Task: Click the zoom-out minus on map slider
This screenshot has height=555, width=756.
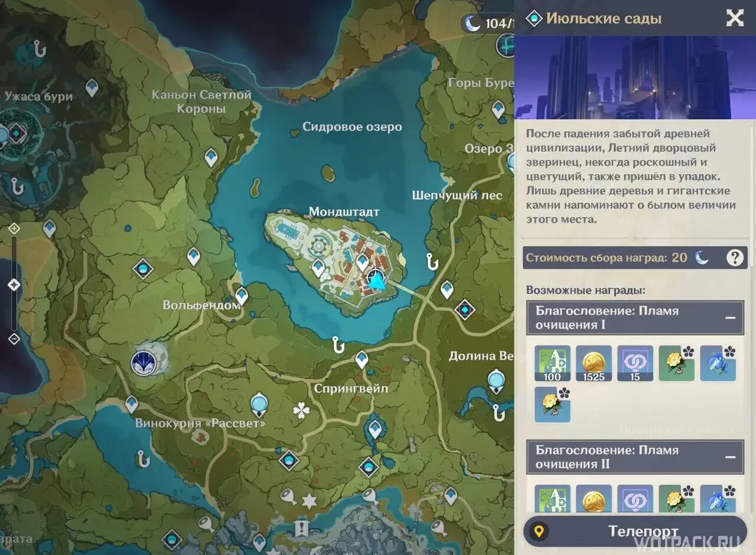Action: [14, 339]
